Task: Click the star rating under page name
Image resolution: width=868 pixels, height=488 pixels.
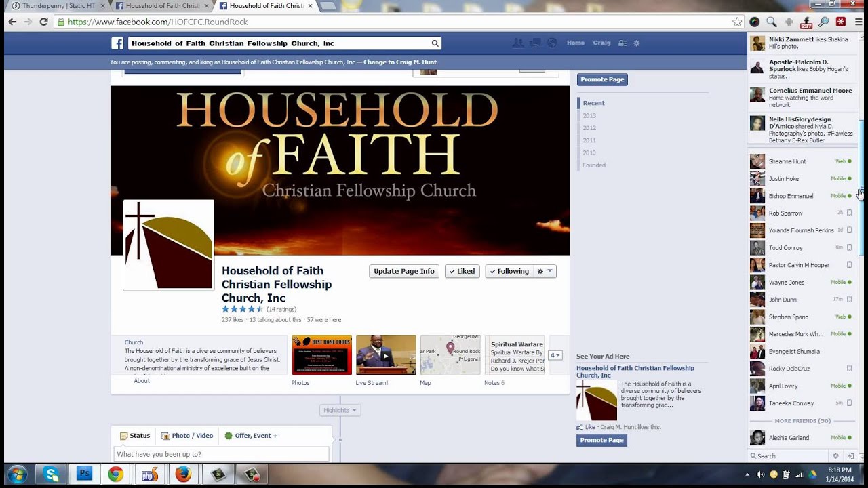Action: (242, 310)
